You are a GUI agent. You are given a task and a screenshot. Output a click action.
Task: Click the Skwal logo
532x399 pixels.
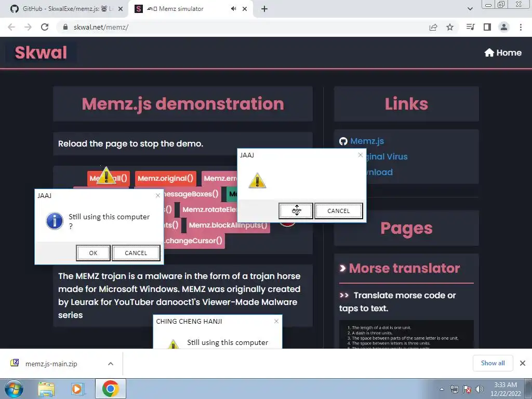pyautogui.click(x=41, y=52)
